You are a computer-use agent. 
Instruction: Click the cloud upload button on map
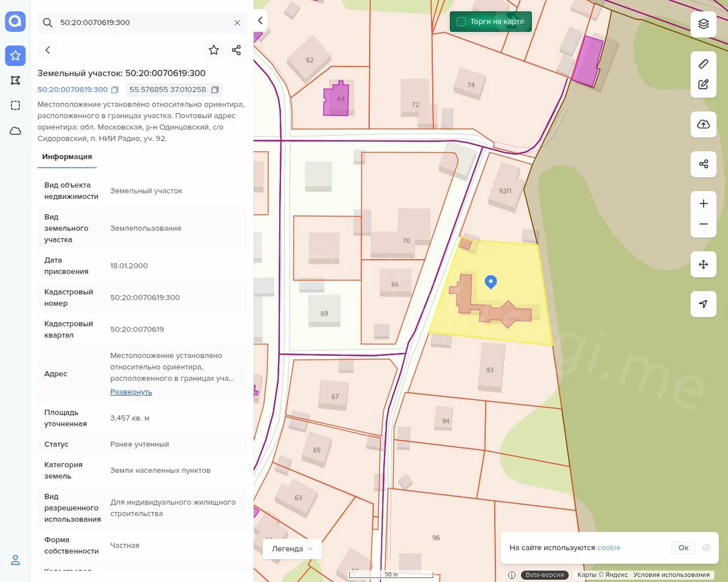703,124
